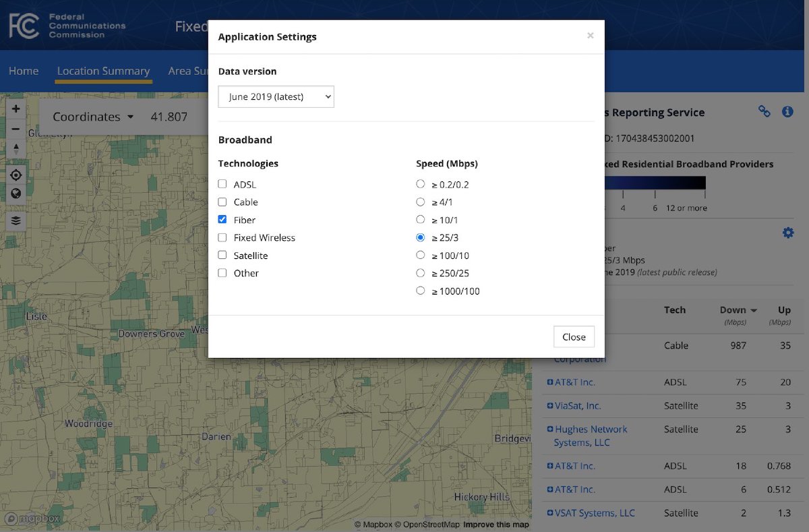Open the ViaSat, Inc. provider link
This screenshot has height=532, width=809.
(578, 406)
